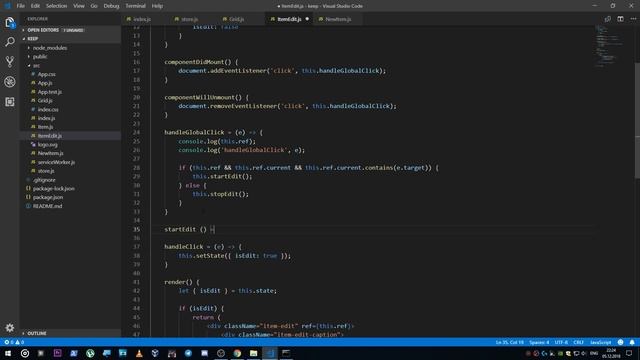
Task: Open the Explorer view in activity bar
Action: 10,22
